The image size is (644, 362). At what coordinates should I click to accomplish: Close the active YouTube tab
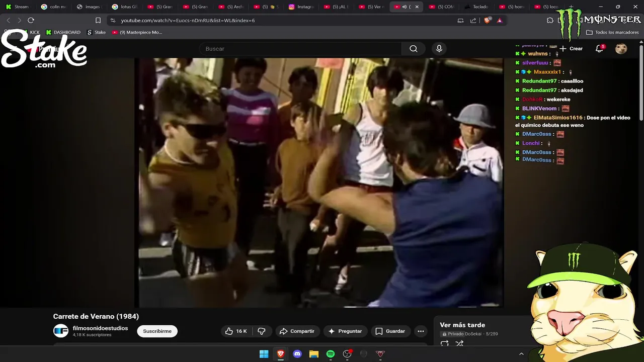click(x=417, y=7)
